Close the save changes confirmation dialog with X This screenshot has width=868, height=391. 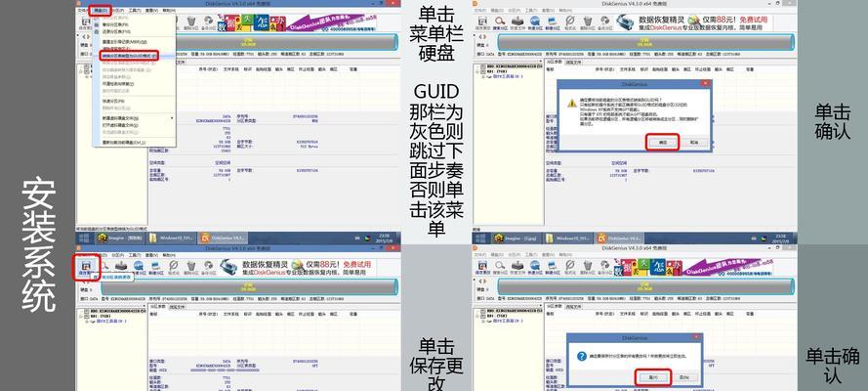point(696,336)
